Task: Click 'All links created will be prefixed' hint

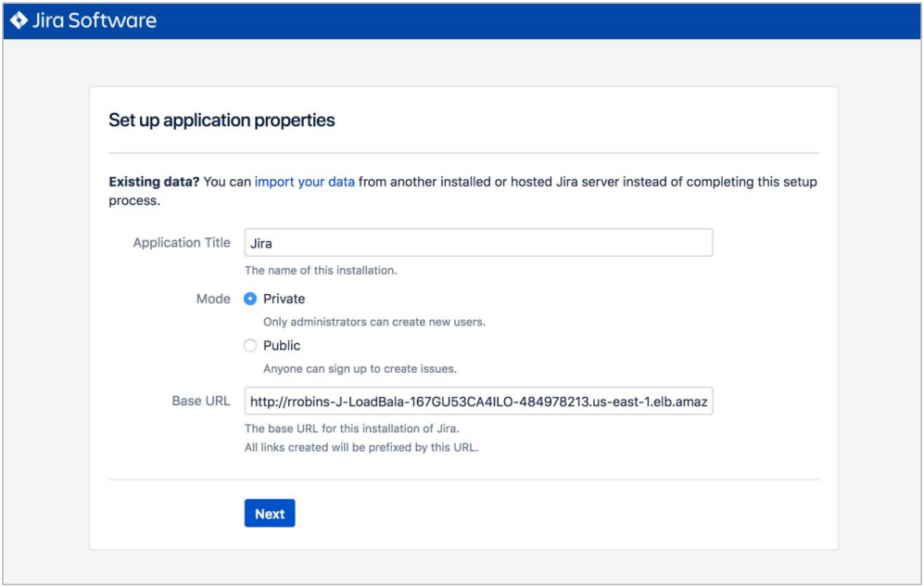Action: tap(361, 447)
